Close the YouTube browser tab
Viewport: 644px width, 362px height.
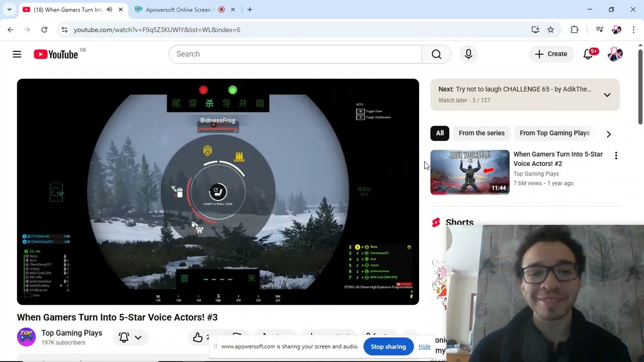121,10
